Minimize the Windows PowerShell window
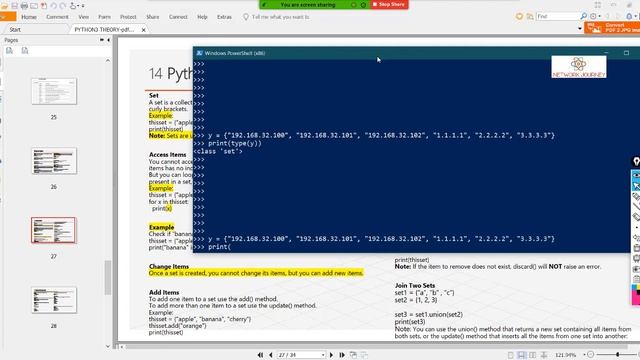 (x=606, y=53)
